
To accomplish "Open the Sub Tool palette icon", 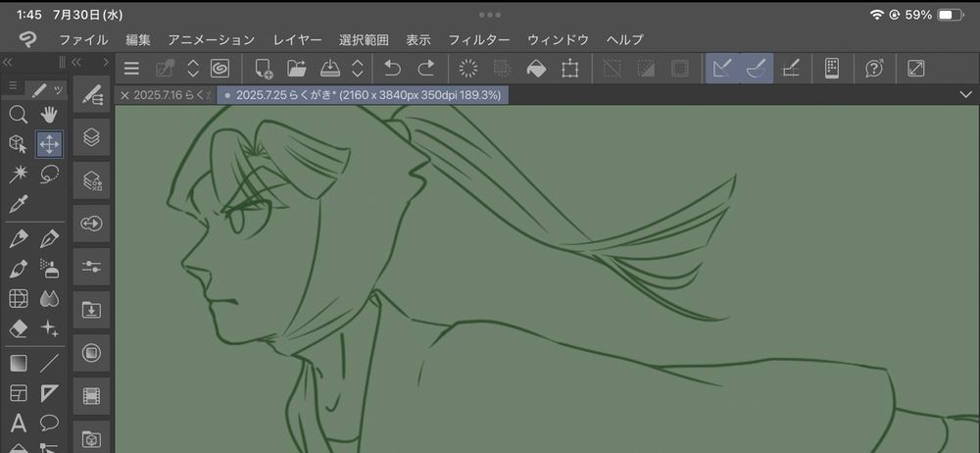I will pyautogui.click(x=92, y=94).
